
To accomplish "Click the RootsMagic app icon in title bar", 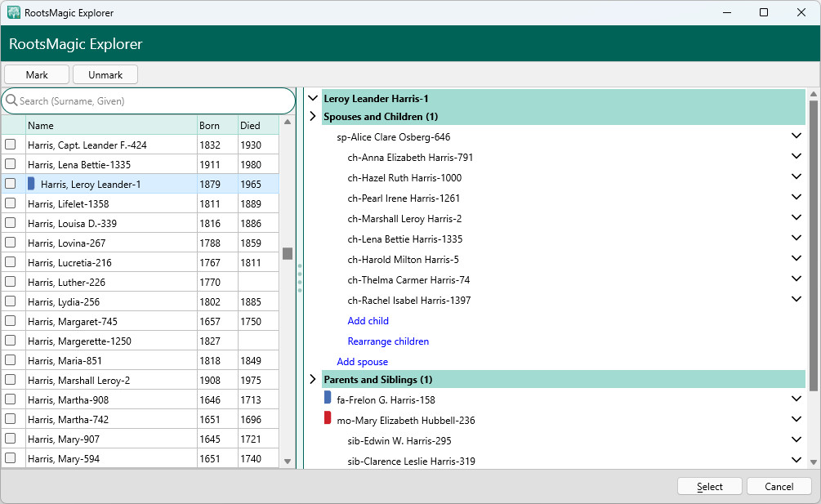I will coord(14,12).
